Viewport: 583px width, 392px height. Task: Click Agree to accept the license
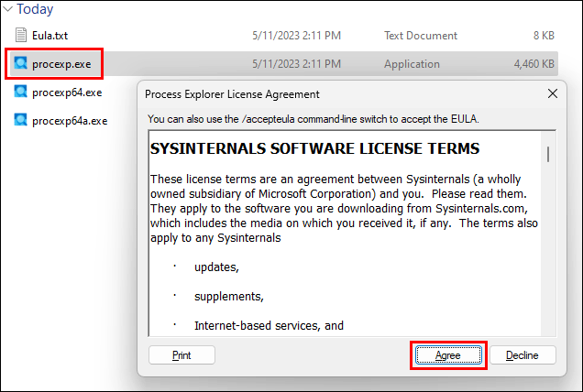pos(448,355)
